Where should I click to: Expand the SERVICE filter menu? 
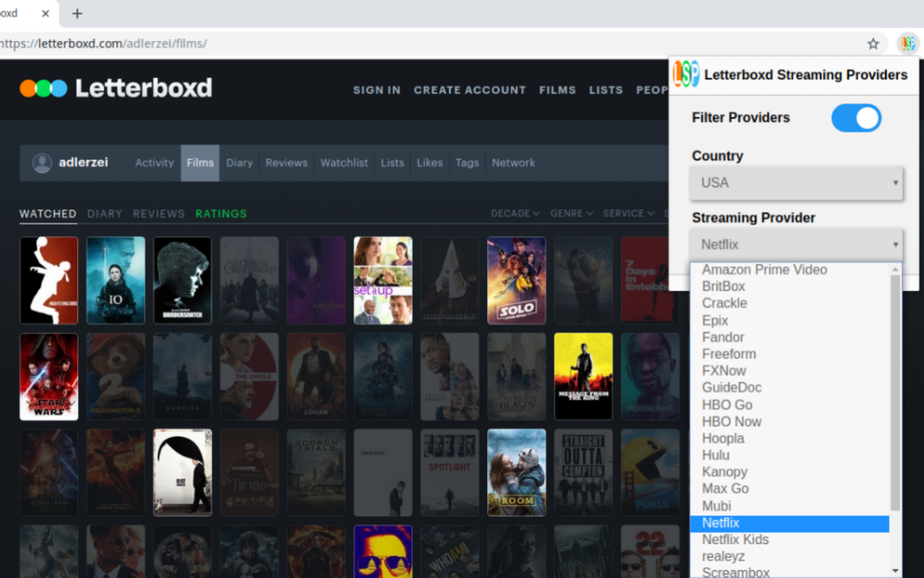click(629, 214)
